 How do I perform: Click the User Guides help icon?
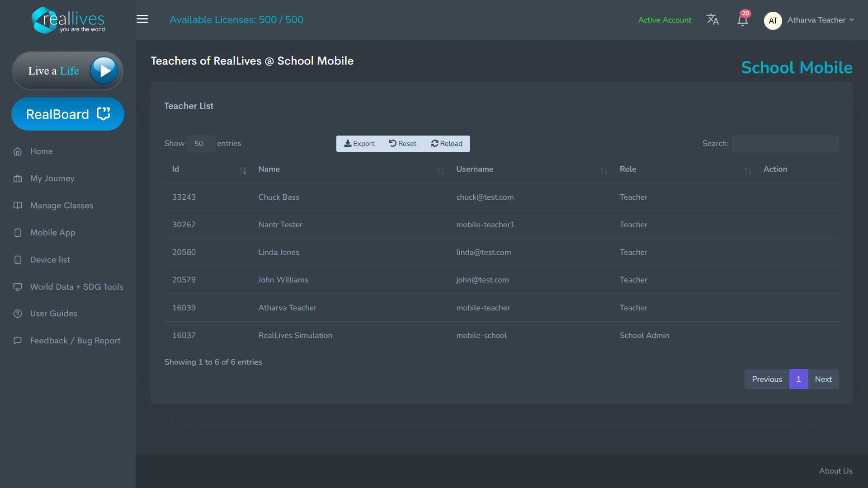coord(18,314)
